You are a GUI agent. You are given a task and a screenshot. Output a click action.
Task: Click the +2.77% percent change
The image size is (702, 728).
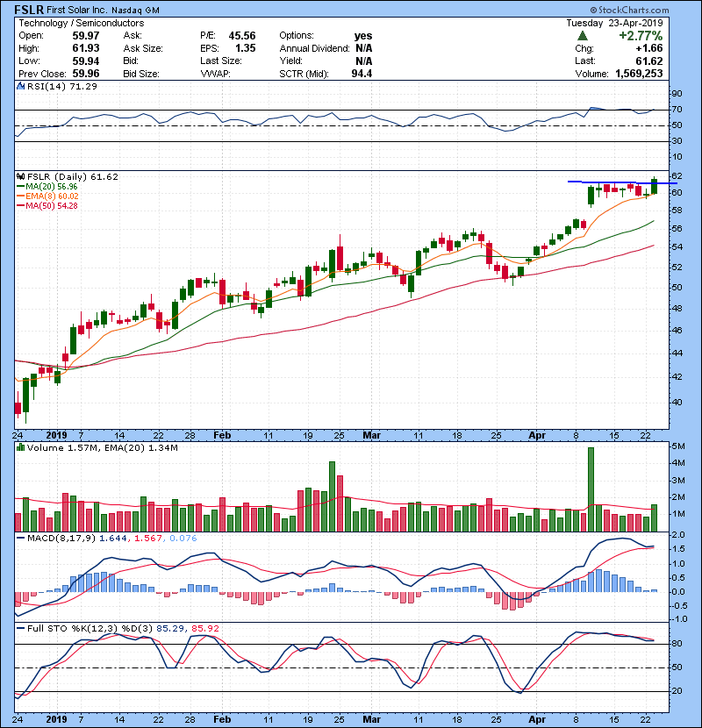[641, 36]
